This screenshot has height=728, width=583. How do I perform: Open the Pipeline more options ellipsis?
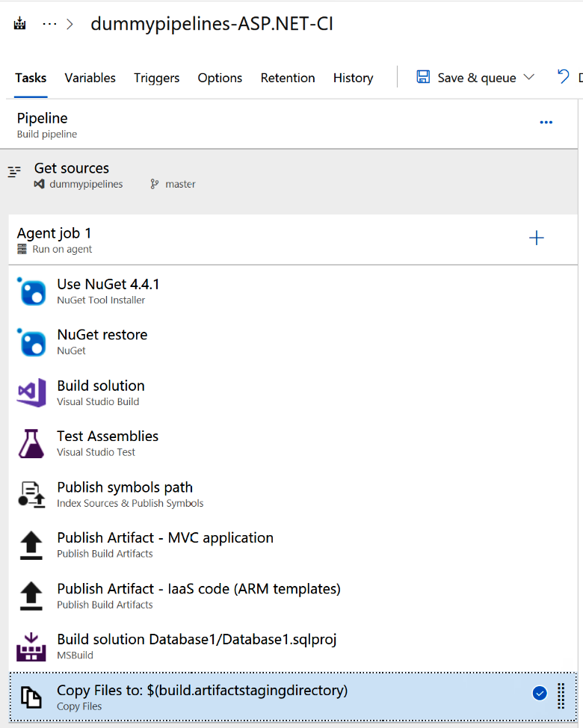546,123
